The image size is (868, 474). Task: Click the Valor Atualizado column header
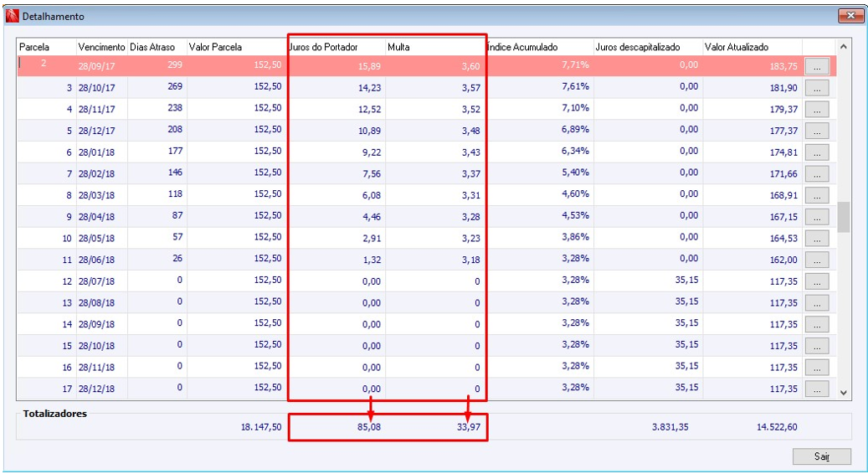(x=752, y=47)
